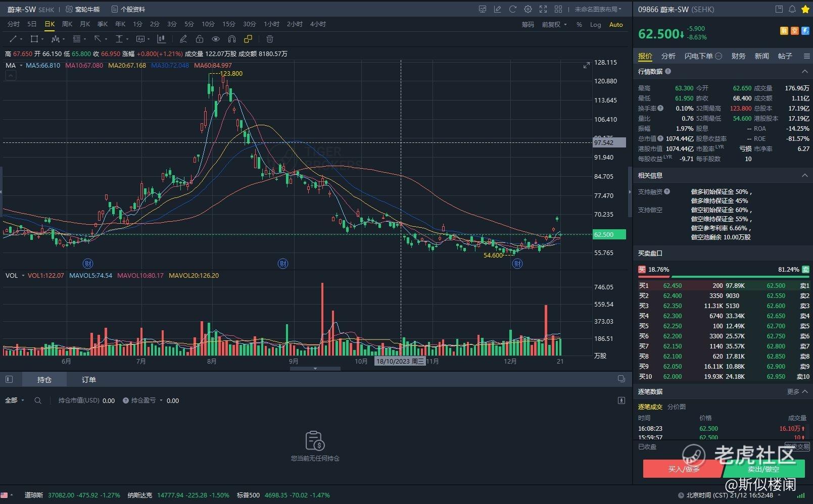This screenshot has width=813, height=504.
Task: Select the arrow annotation tool
Action: pos(98,39)
